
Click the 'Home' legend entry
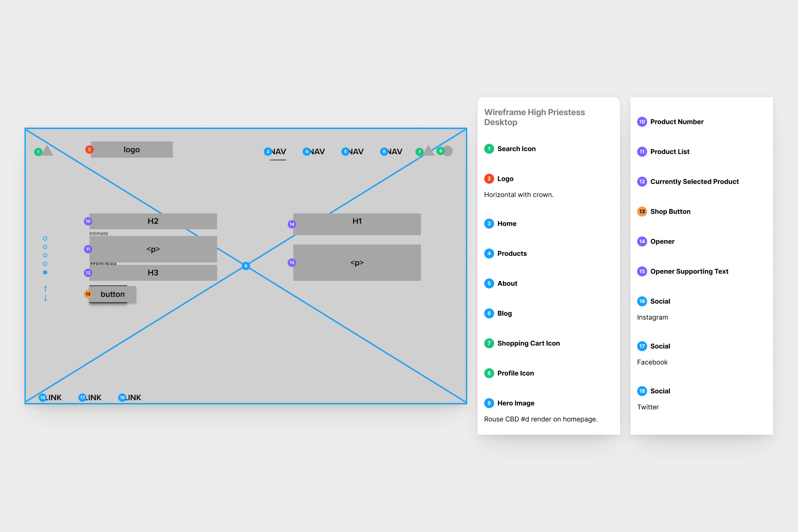tap(507, 224)
